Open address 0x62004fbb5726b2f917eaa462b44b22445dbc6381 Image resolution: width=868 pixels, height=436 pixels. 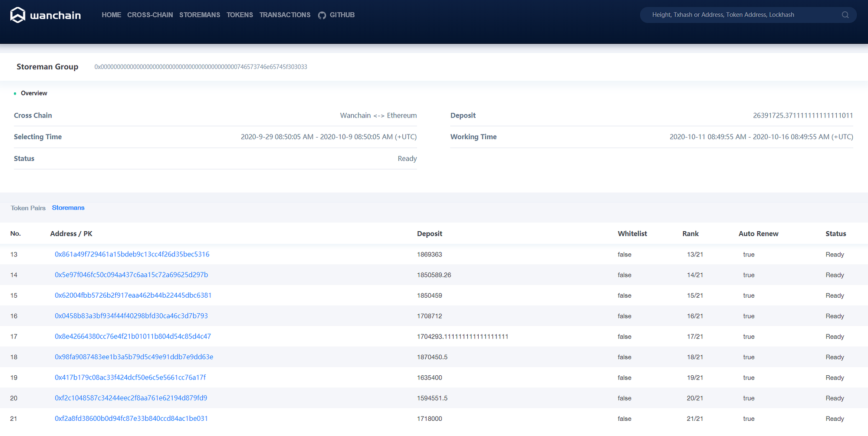133,295
